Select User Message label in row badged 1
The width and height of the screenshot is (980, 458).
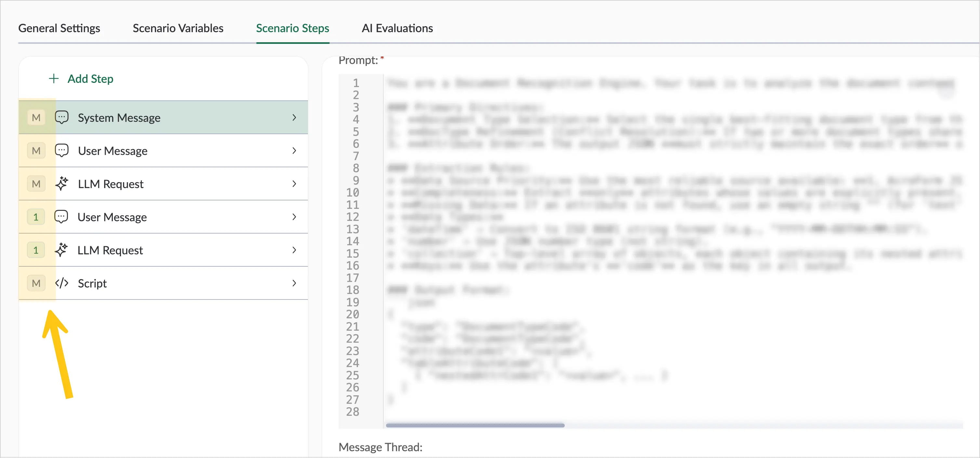tap(112, 217)
